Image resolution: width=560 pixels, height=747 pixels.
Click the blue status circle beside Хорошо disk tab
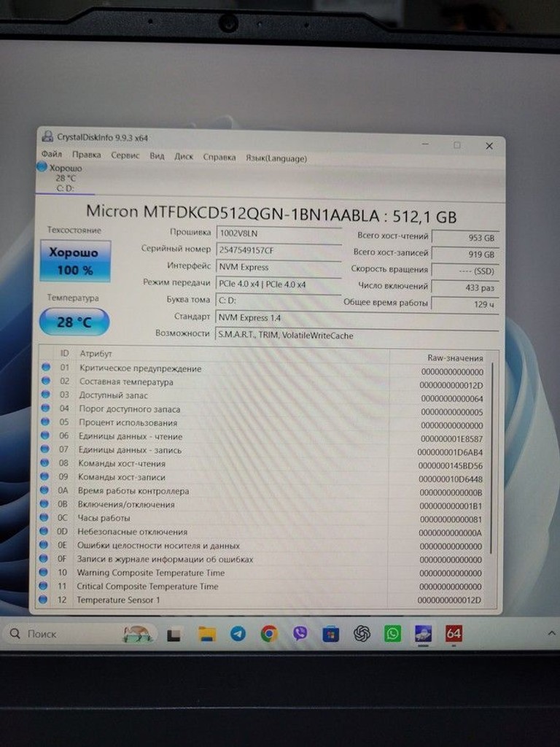[x=42, y=167]
